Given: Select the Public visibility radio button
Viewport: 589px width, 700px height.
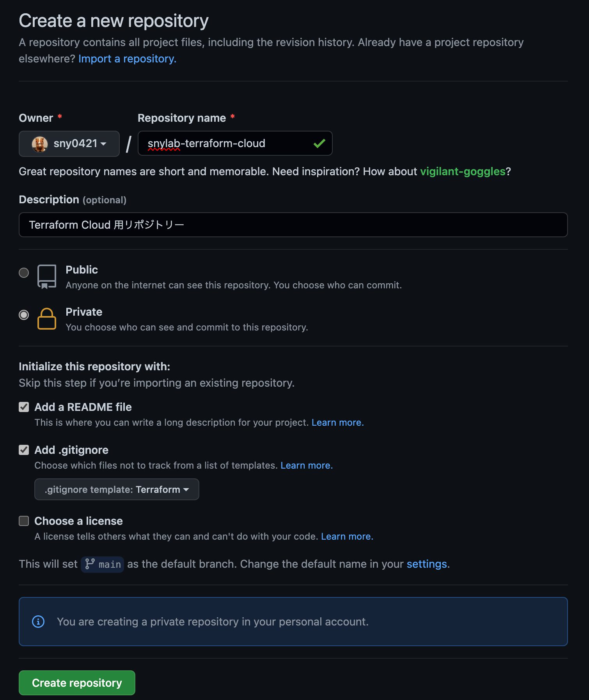Looking at the screenshot, I should pos(23,273).
